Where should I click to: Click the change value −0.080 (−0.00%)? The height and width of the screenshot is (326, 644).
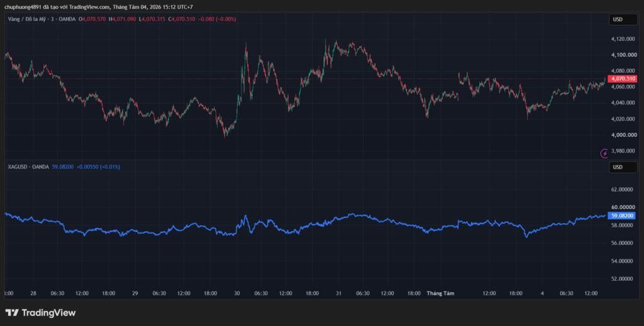(x=217, y=19)
